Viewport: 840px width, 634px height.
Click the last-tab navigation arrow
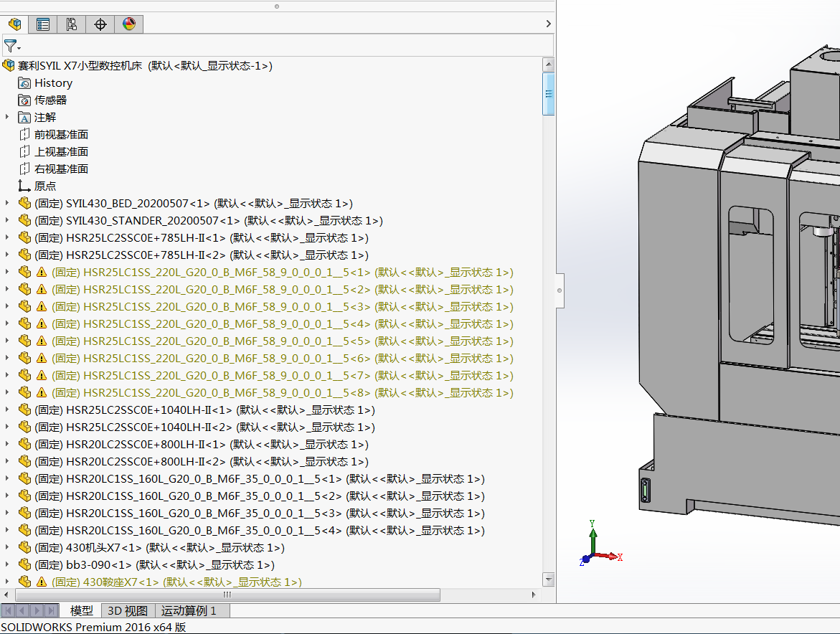pyautogui.click(x=52, y=610)
